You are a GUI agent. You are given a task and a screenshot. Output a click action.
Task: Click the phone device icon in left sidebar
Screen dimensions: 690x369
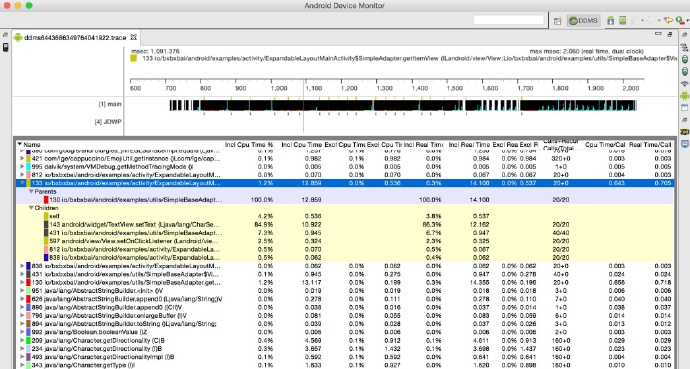pos(6,47)
